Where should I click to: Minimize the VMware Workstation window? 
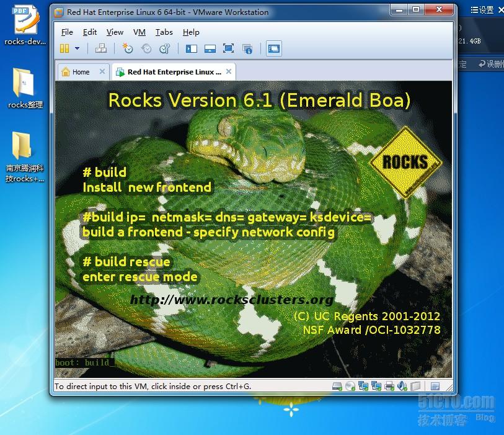(x=399, y=10)
